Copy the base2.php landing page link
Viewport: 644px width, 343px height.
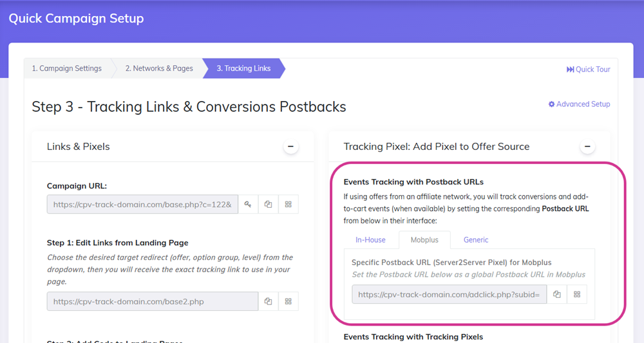coord(268,302)
